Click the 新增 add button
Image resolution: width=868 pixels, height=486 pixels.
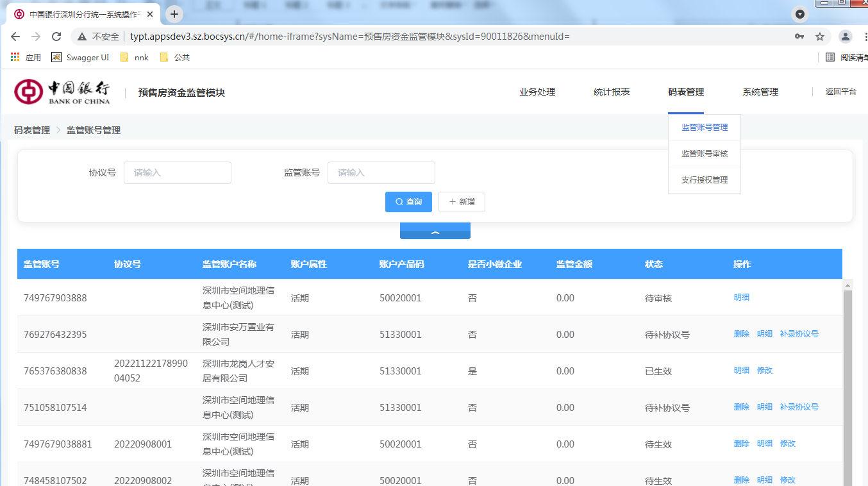(x=462, y=202)
